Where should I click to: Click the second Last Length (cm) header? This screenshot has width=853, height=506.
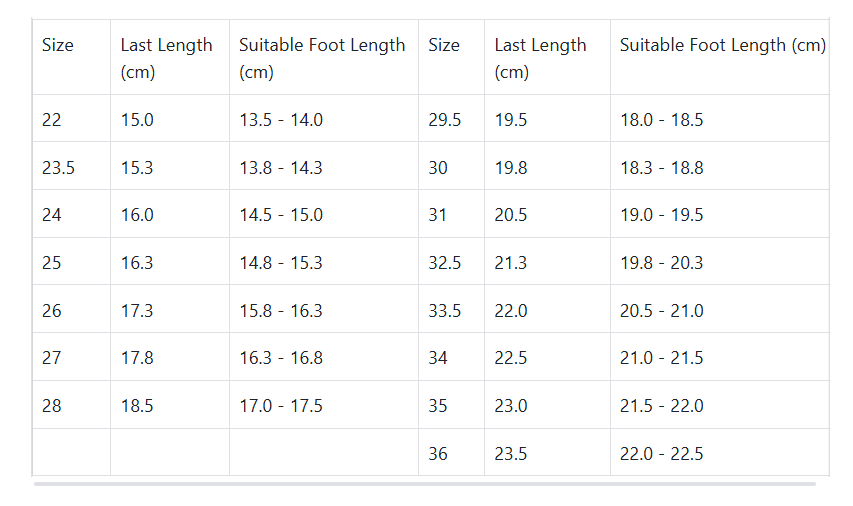click(540, 58)
